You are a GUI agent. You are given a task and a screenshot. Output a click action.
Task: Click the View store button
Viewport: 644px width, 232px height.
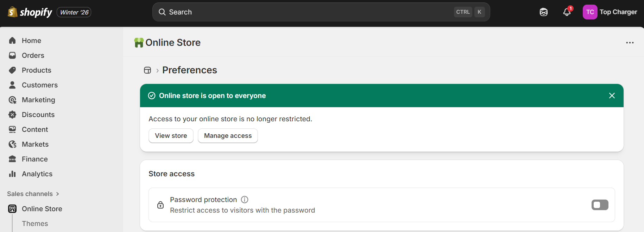coord(171,136)
